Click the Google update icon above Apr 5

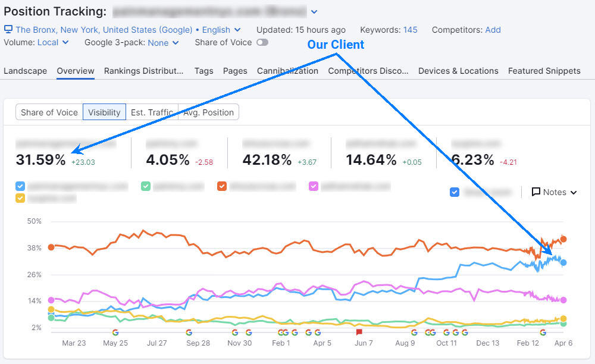coord(317,332)
